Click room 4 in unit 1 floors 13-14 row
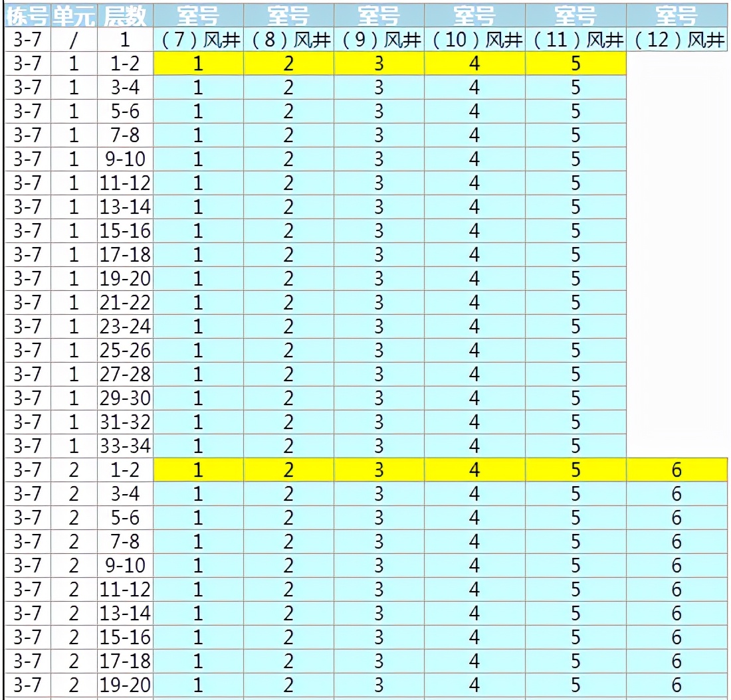 click(474, 207)
